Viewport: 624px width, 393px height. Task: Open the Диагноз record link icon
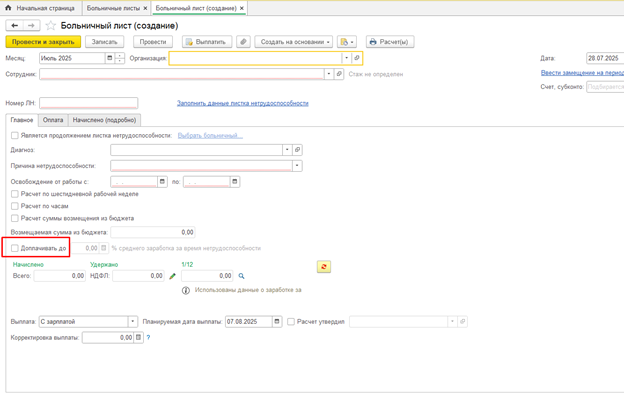pyautogui.click(x=297, y=150)
